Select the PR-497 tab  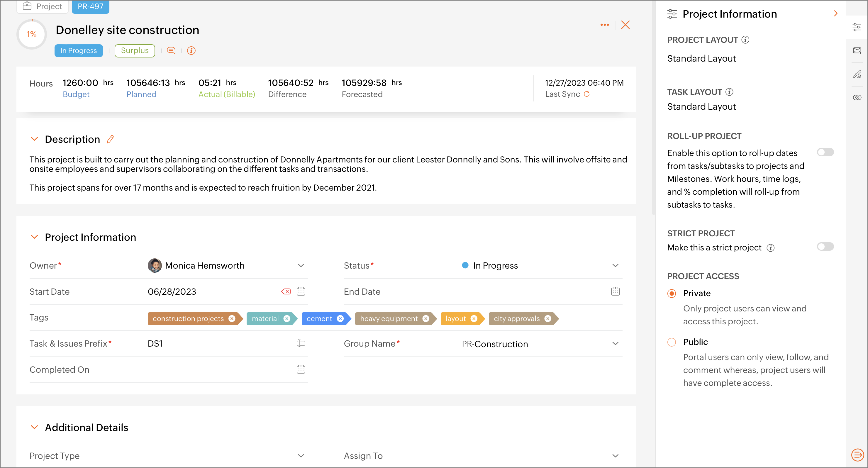click(90, 6)
